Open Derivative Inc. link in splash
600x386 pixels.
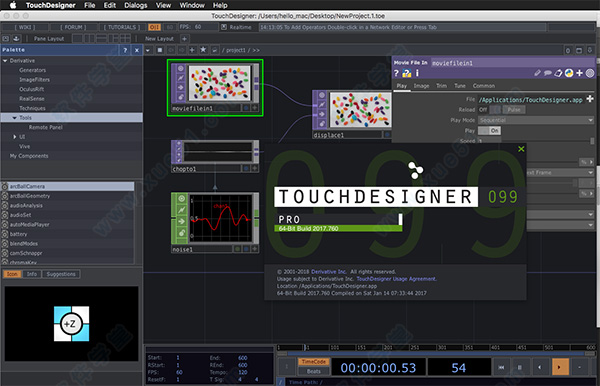tap(329, 272)
